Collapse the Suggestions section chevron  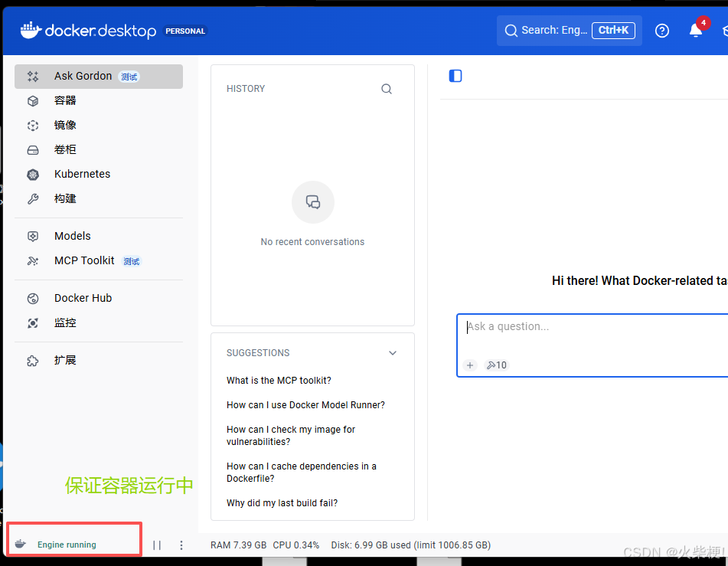(393, 353)
